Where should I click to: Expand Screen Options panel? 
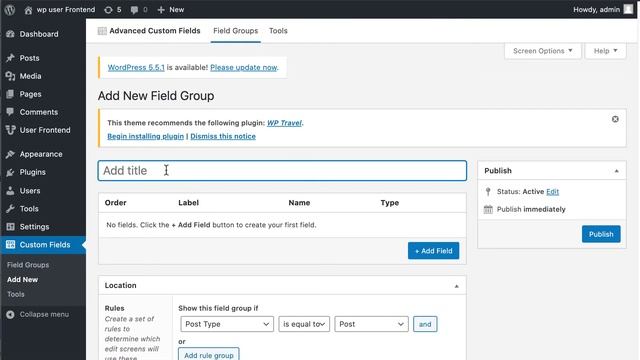542,51
